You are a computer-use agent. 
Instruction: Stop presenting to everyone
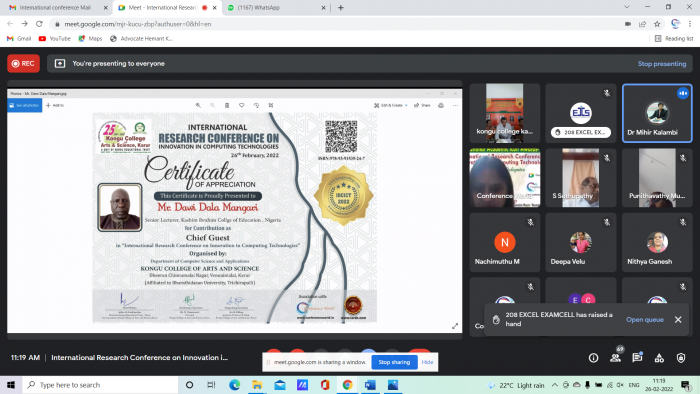[662, 64]
